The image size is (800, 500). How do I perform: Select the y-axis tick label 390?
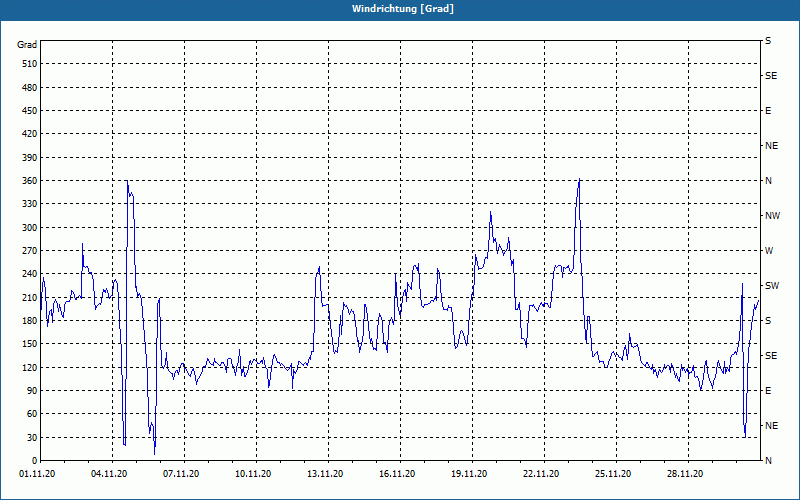30,158
